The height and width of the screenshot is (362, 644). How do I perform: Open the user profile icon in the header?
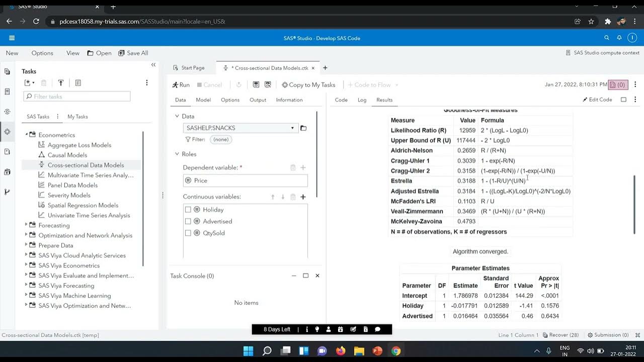(632, 38)
